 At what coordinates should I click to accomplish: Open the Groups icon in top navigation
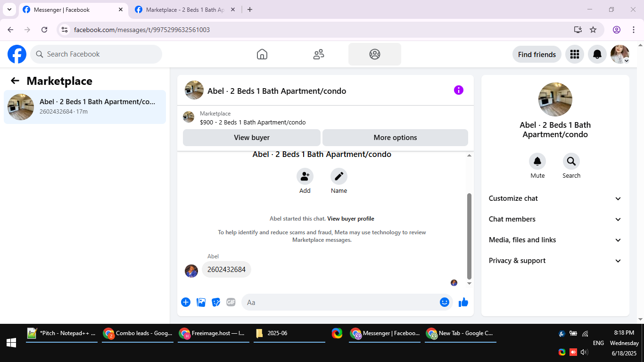click(375, 54)
